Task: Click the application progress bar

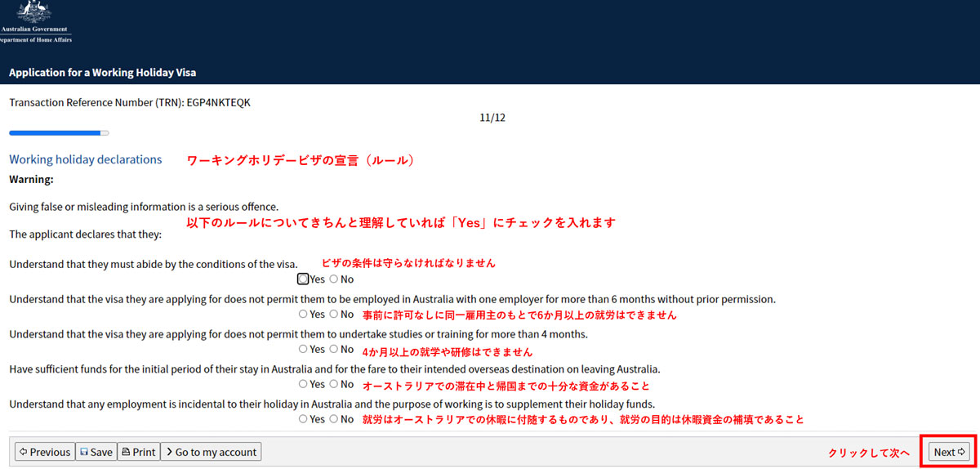Action: coord(59,132)
